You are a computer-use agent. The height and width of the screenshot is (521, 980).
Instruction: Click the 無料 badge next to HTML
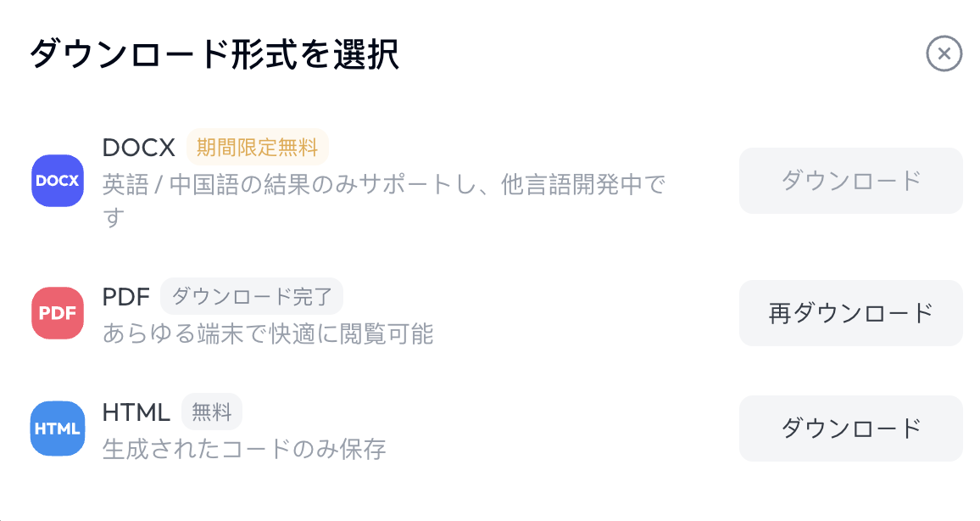[212, 412]
